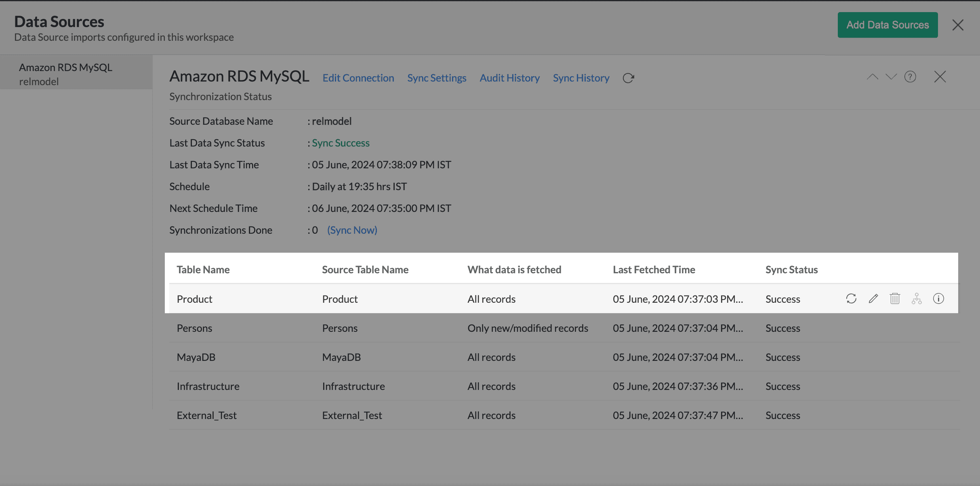
Task: Open the Audit History link
Action: coord(509,78)
